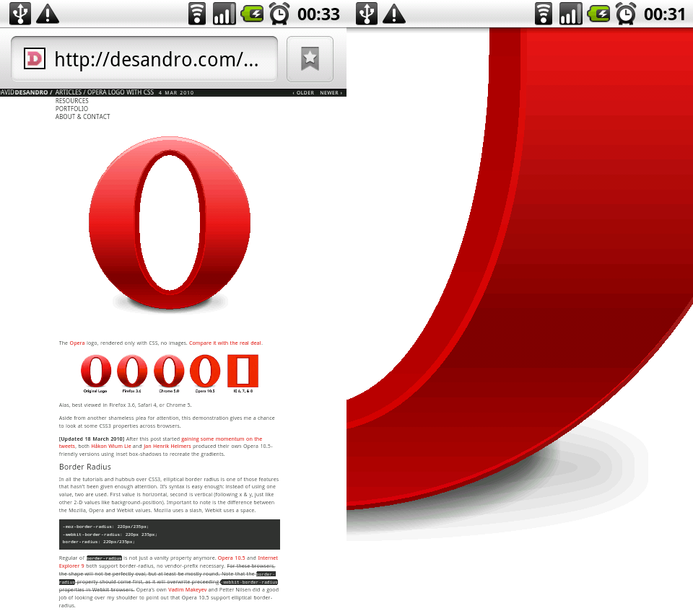The width and height of the screenshot is (693, 616).
Task: Tap the alarm clock icon beside 00:31
Action: tap(626, 13)
